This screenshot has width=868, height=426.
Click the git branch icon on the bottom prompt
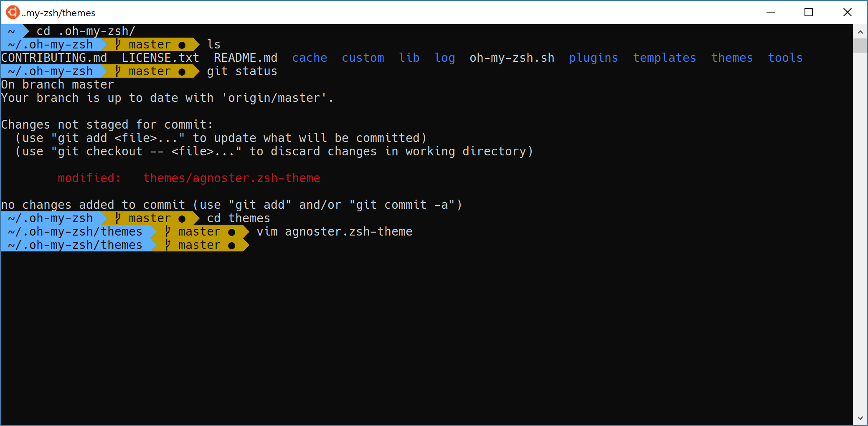point(168,245)
